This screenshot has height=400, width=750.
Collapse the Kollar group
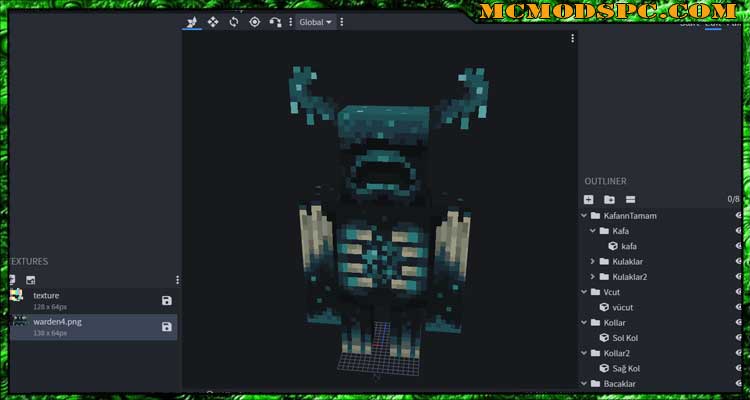pyautogui.click(x=584, y=322)
